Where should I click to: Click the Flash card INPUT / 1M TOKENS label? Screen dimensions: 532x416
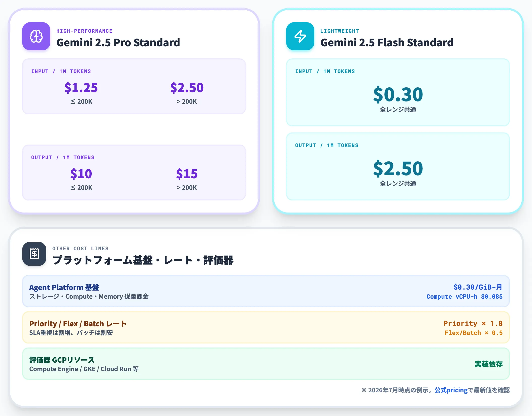tap(325, 71)
